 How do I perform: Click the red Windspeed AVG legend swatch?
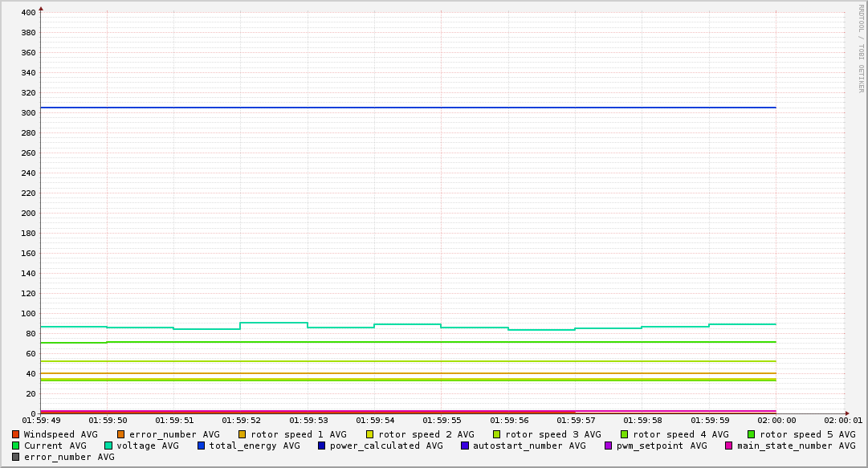[16, 434]
